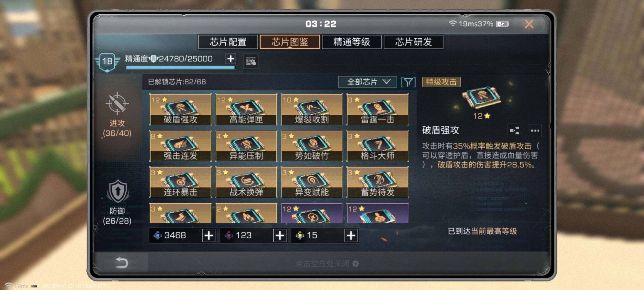Image resolution: width=644 pixels, height=290 pixels.
Task: Open the 芯片研发 tab
Action: tap(414, 42)
